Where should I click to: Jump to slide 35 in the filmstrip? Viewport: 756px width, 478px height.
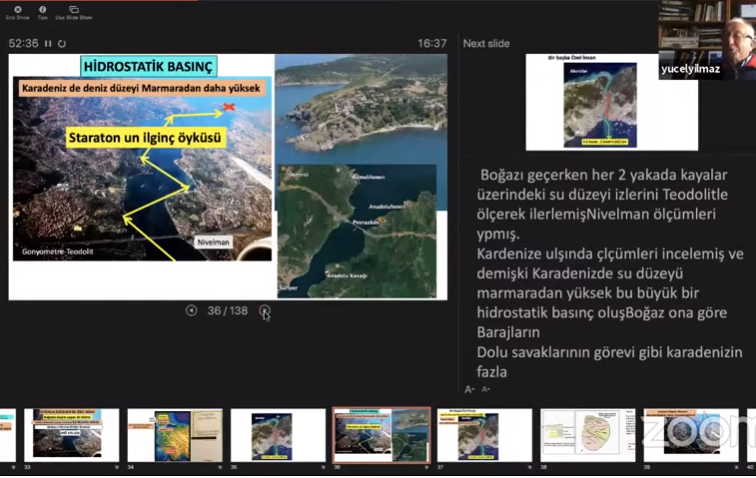pyautogui.click(x=278, y=435)
